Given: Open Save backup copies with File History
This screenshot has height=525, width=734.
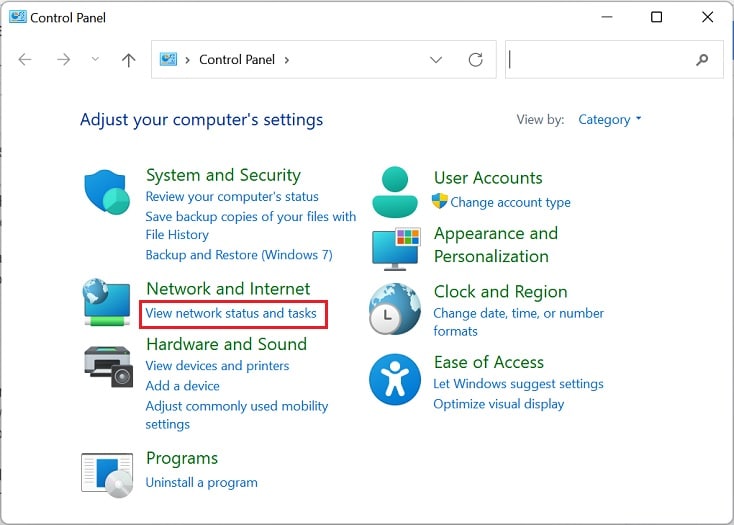Looking at the screenshot, I should (250, 226).
